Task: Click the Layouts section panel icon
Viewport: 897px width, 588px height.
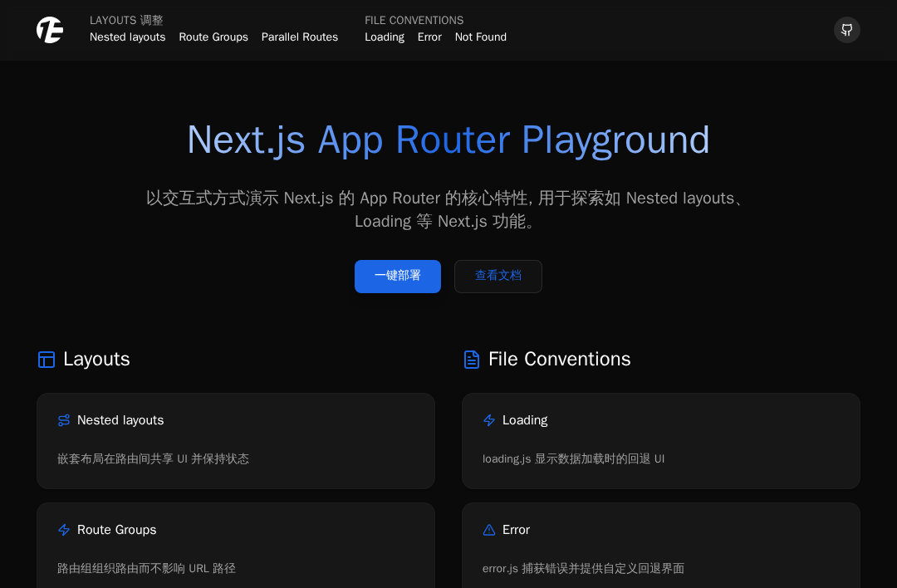Action: click(x=47, y=360)
